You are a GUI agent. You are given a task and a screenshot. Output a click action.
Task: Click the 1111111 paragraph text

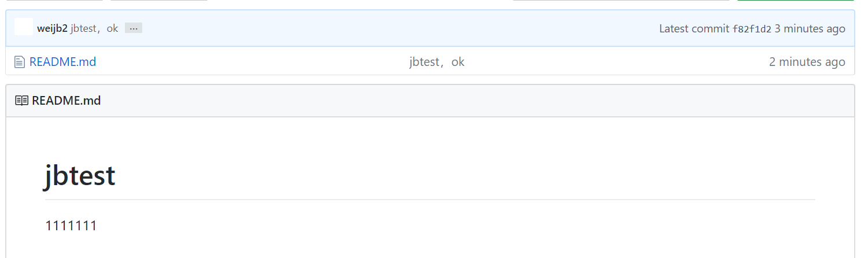[71, 226]
